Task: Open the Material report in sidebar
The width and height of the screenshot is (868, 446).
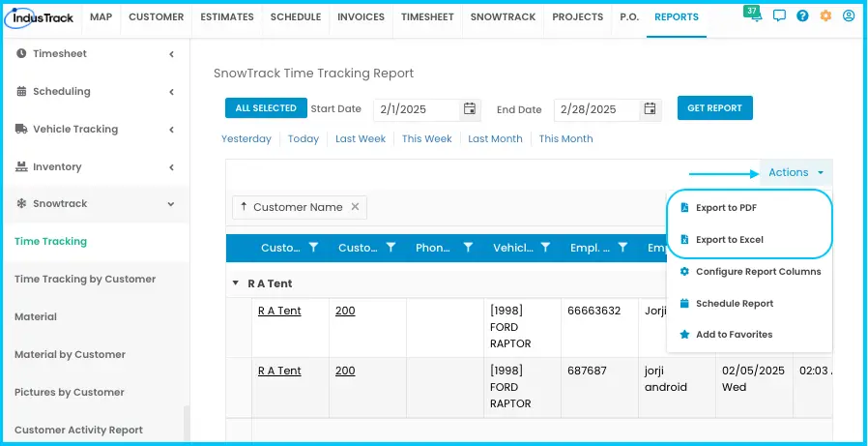Action: [36, 317]
